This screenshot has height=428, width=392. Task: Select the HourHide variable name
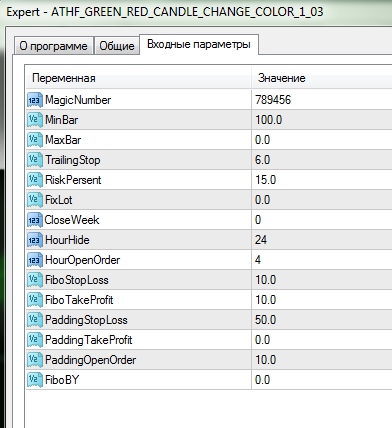[67, 240]
